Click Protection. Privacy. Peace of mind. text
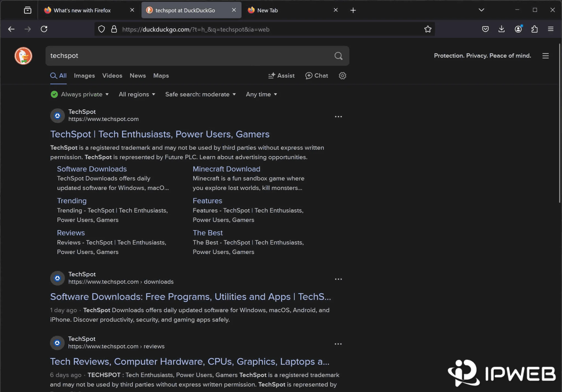The width and height of the screenshot is (562, 392). [x=482, y=56]
